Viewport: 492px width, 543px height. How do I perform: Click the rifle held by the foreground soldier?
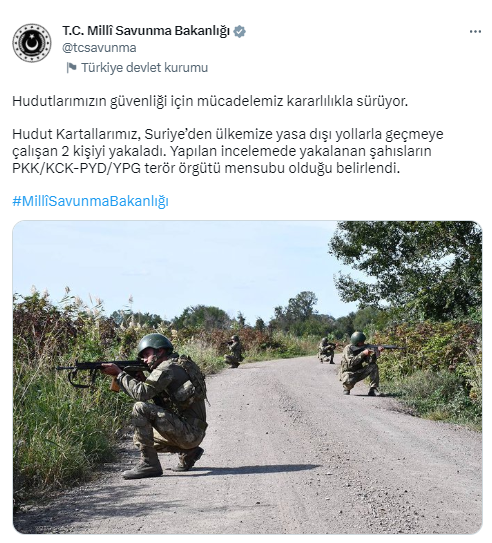[100, 373]
